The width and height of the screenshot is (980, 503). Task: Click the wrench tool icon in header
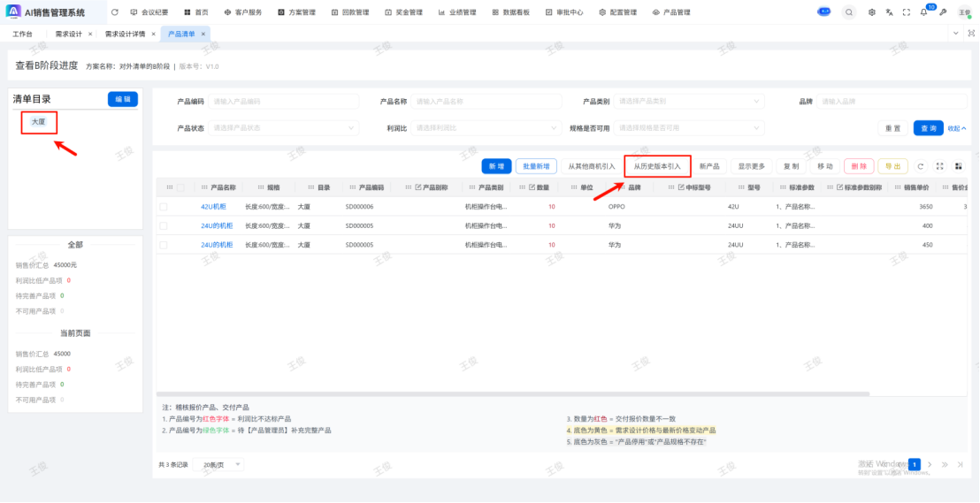point(943,12)
